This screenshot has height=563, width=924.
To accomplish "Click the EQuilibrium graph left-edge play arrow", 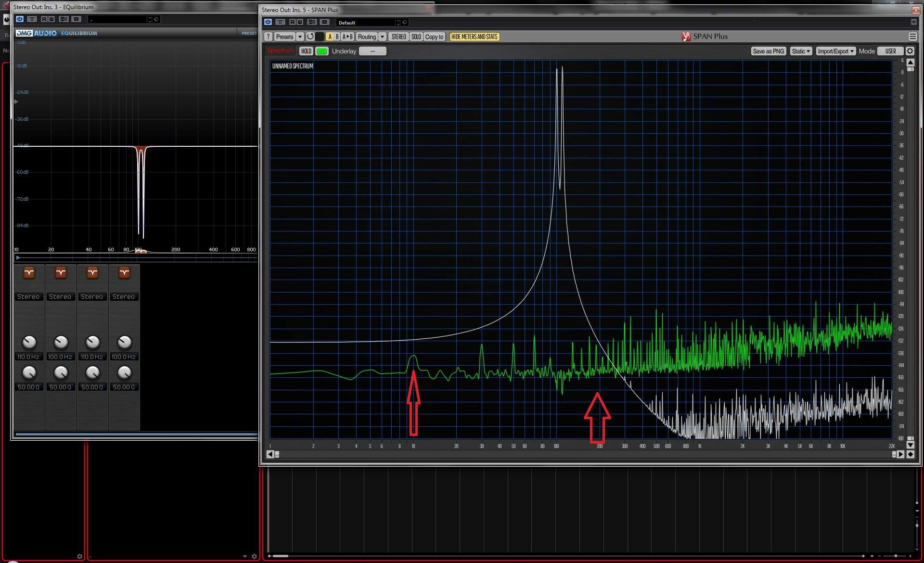I will click(x=16, y=102).
